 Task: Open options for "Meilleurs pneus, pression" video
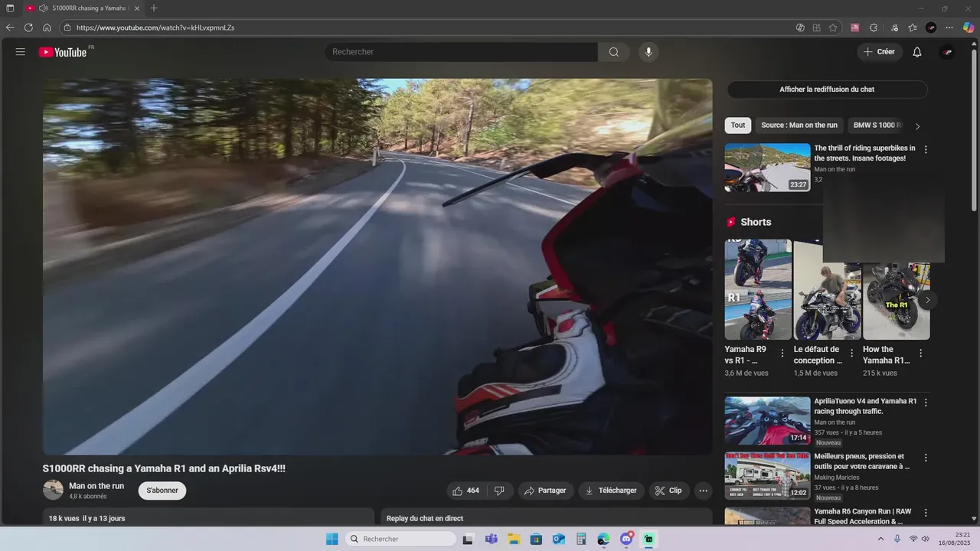926,458
